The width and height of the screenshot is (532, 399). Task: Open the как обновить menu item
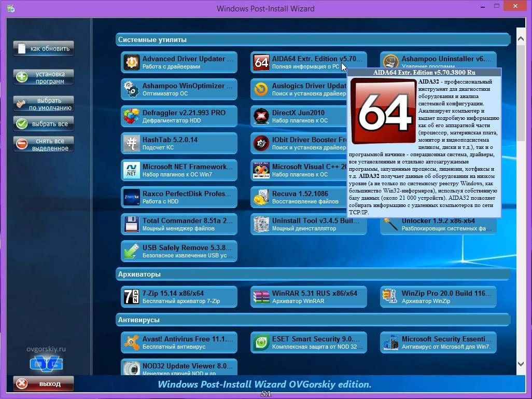[x=43, y=48]
